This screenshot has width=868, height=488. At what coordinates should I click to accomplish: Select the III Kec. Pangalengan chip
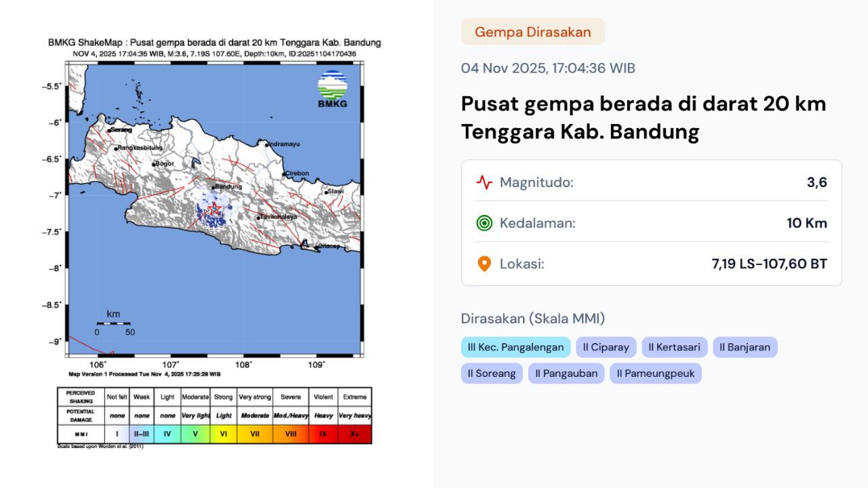click(x=515, y=347)
